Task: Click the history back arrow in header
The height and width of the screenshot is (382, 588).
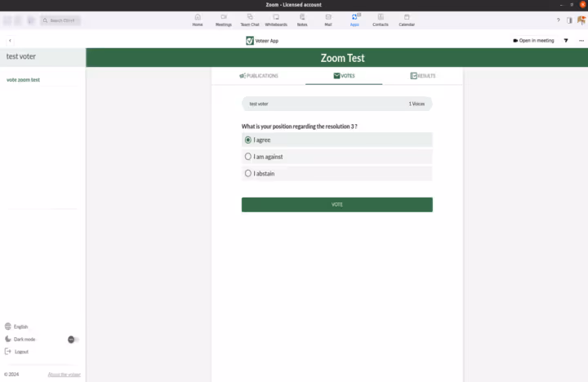Action: (7, 20)
